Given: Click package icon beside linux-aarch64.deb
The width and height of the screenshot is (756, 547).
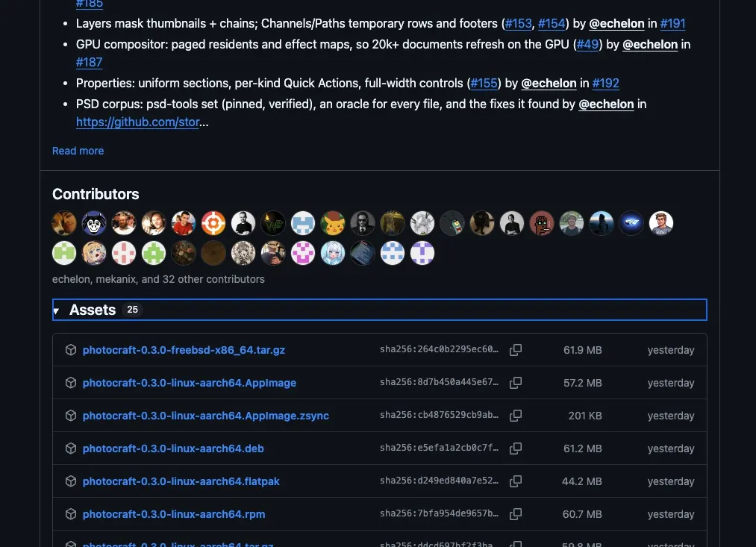Looking at the screenshot, I should pos(71,448).
